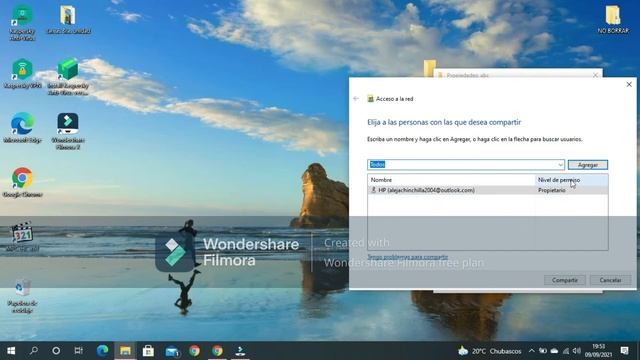Image resolution: width=640 pixels, height=360 pixels.
Task: Show hidden system tray icons
Action: click(x=531, y=351)
